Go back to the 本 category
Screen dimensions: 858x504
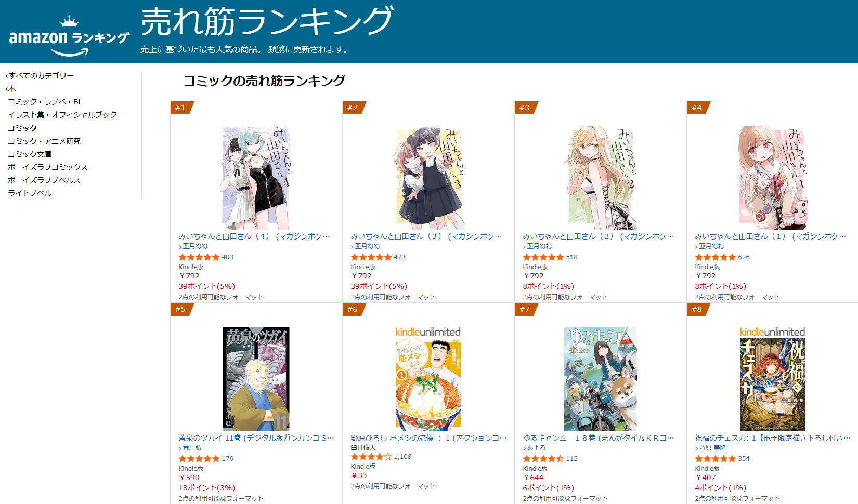[x=10, y=89]
